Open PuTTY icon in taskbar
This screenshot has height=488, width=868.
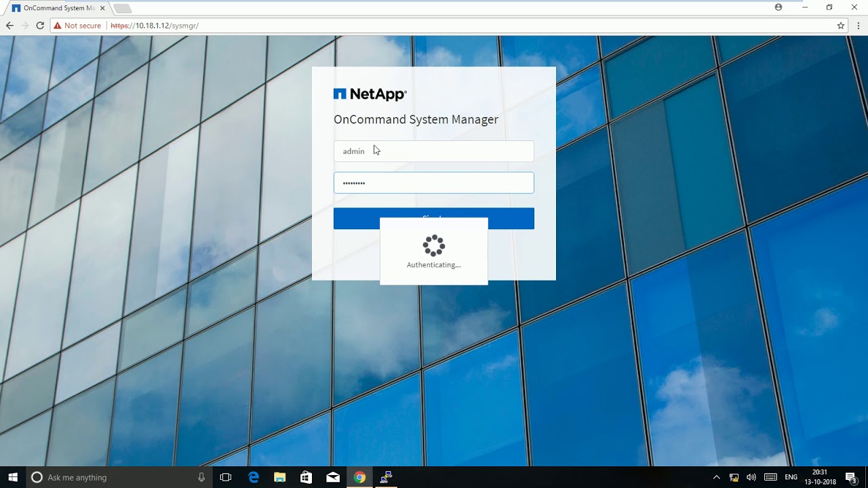[x=386, y=477]
